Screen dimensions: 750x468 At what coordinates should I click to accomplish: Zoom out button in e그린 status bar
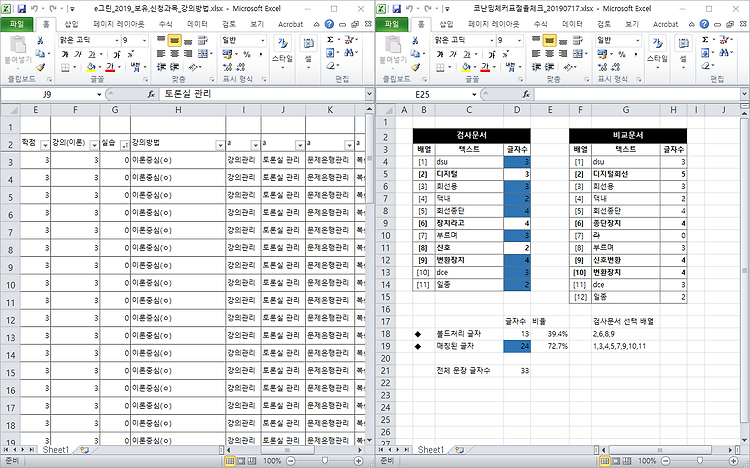pos(290,461)
